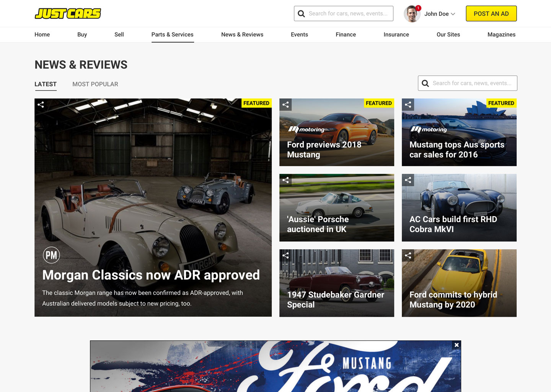The image size is (551, 392).
Task: Click the Just Cars logo
Action: tap(68, 13)
